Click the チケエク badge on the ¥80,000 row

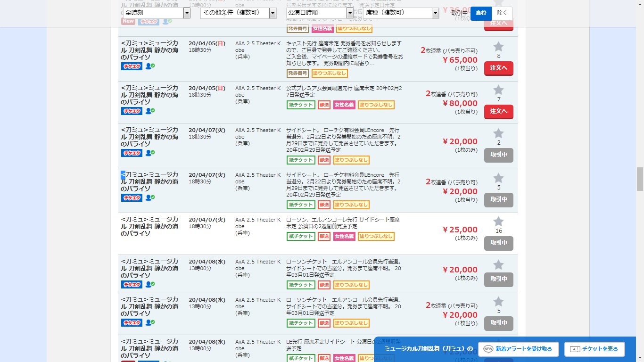point(132,111)
